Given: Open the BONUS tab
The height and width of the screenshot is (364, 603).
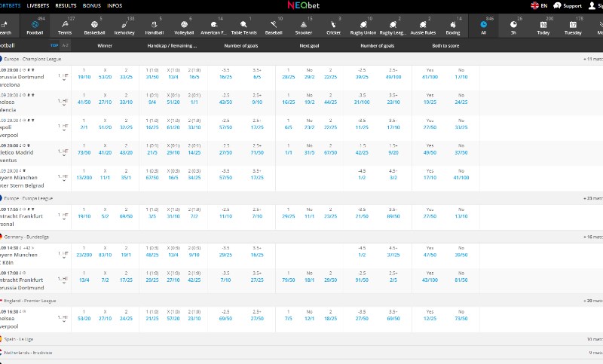Looking at the screenshot, I should [x=91, y=5].
